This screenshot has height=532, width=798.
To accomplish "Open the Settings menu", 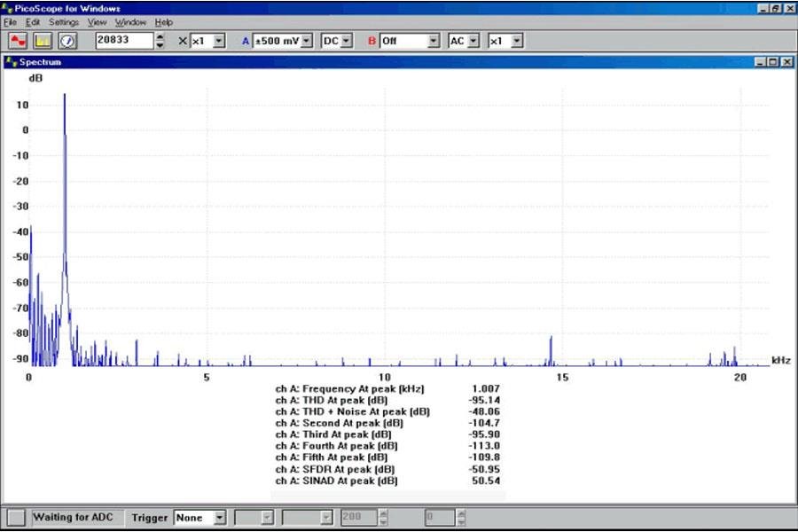I will click(x=63, y=21).
